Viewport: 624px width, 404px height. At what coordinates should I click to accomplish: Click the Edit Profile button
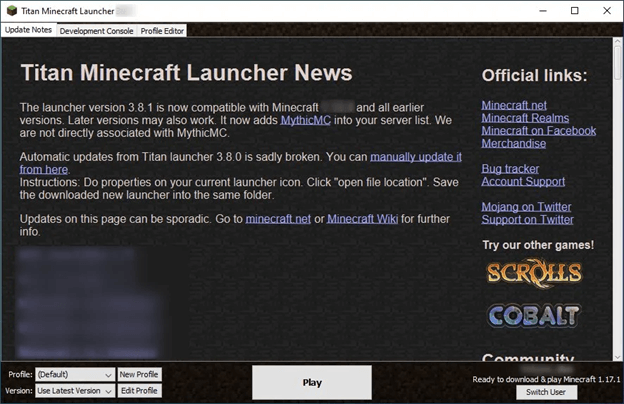139,391
